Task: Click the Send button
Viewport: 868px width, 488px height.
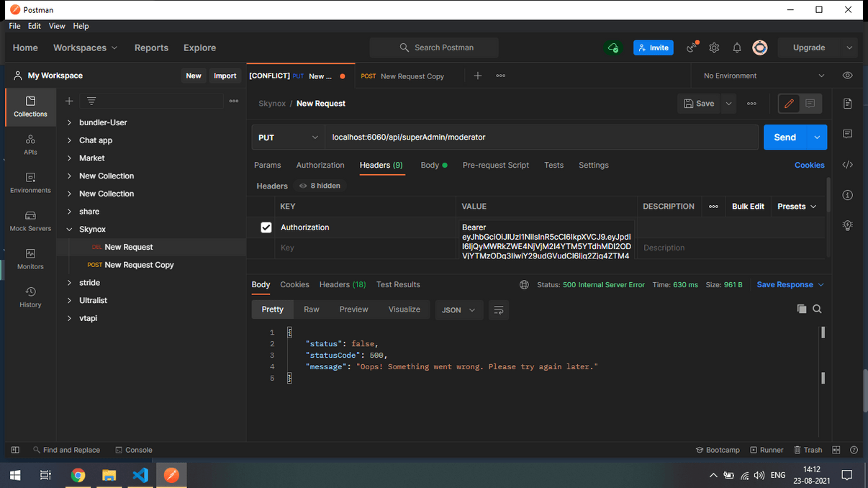Action: click(785, 137)
